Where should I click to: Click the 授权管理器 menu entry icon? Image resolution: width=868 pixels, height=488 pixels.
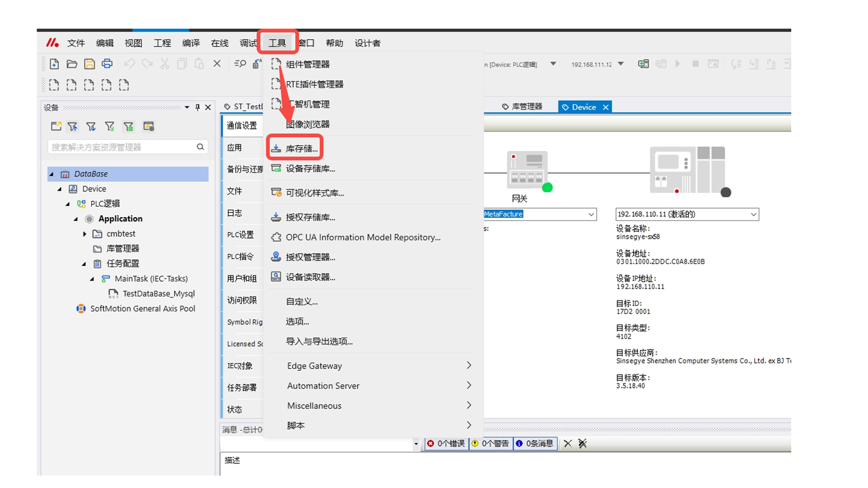click(x=276, y=257)
